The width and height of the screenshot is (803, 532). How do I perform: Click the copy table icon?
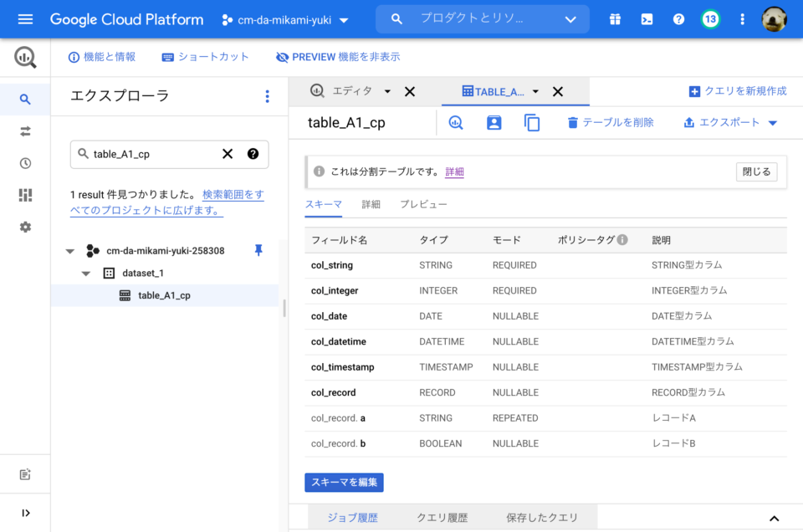pyautogui.click(x=532, y=122)
